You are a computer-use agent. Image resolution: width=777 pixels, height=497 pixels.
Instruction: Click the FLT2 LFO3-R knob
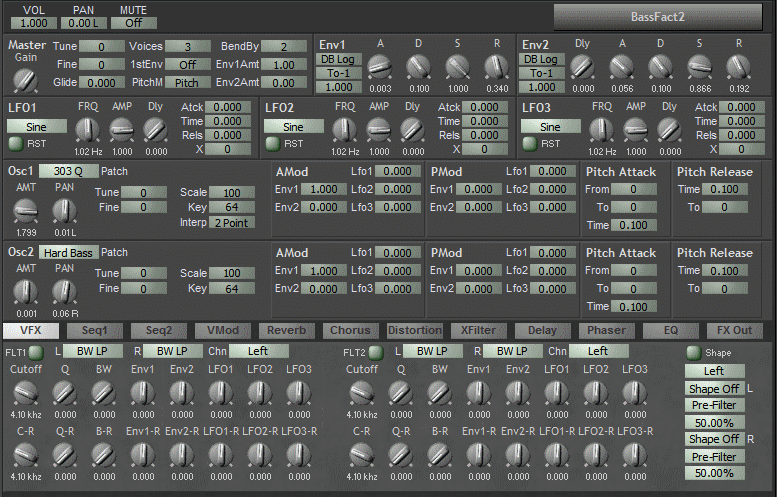tap(635, 455)
